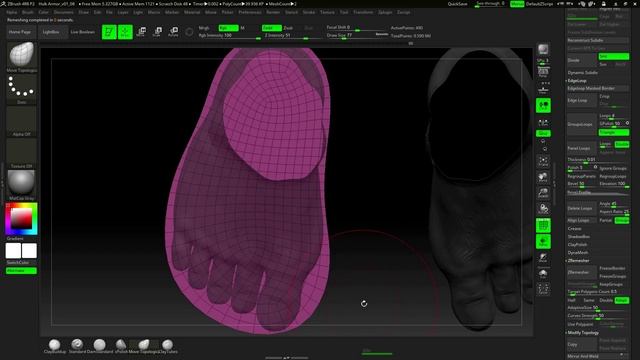Open the MatCap Gray material selector
This screenshot has height=360, width=640.
click(22, 183)
